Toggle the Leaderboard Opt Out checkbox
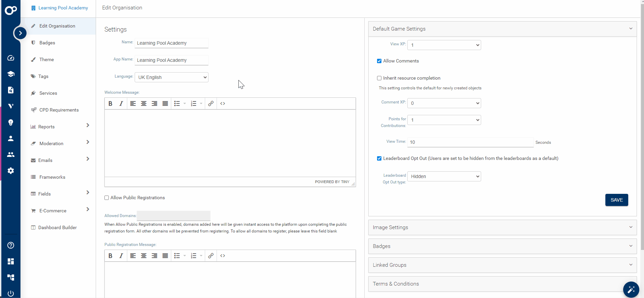 (379, 159)
